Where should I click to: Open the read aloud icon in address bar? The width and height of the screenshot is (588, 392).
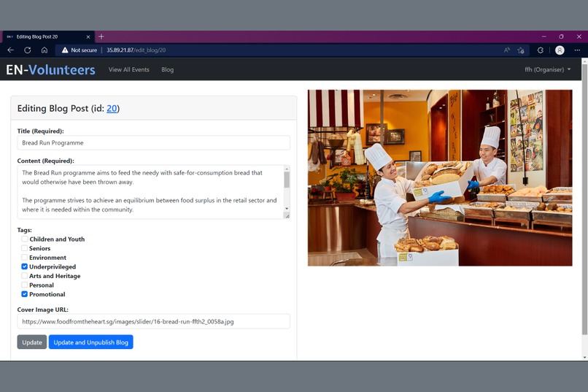[507, 50]
